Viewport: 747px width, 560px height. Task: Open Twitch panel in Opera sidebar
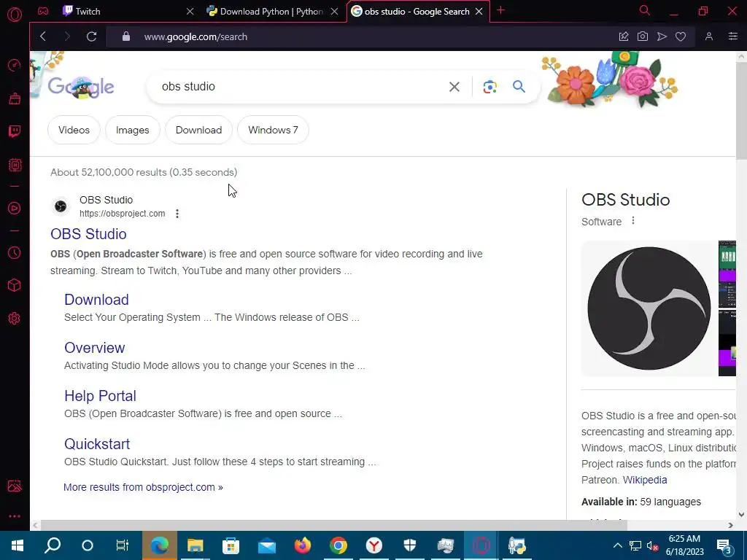15,131
